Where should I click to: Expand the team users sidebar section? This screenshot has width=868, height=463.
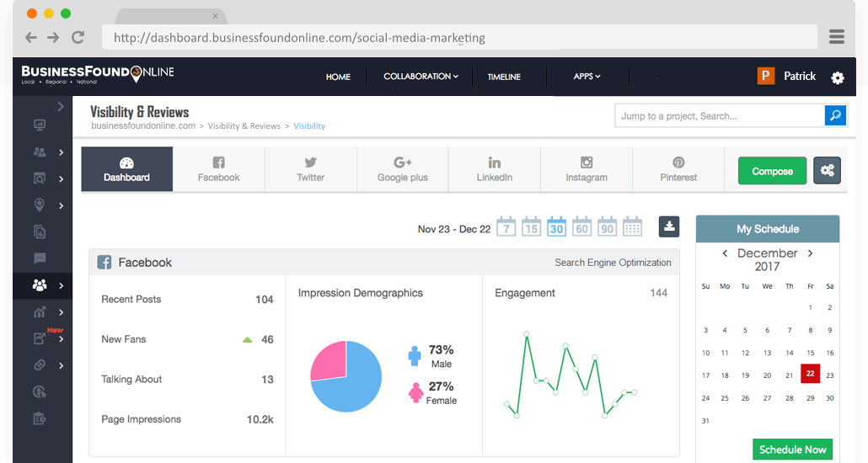[61, 152]
